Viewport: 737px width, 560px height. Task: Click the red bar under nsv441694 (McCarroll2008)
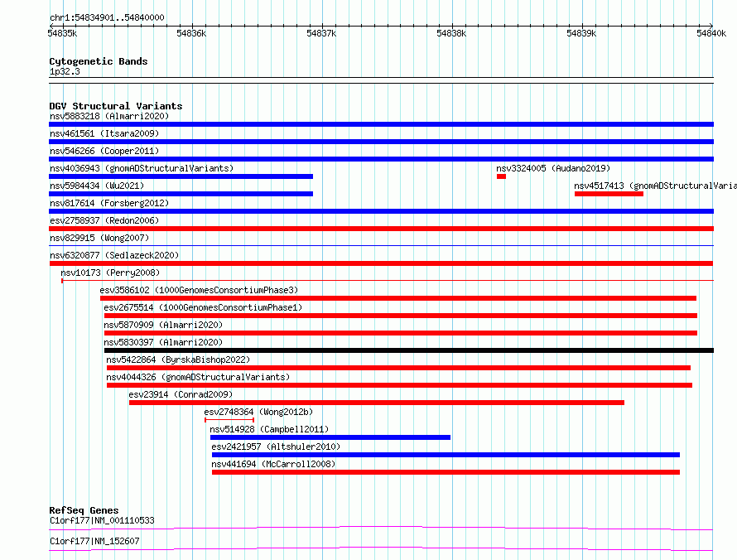[x=446, y=472]
